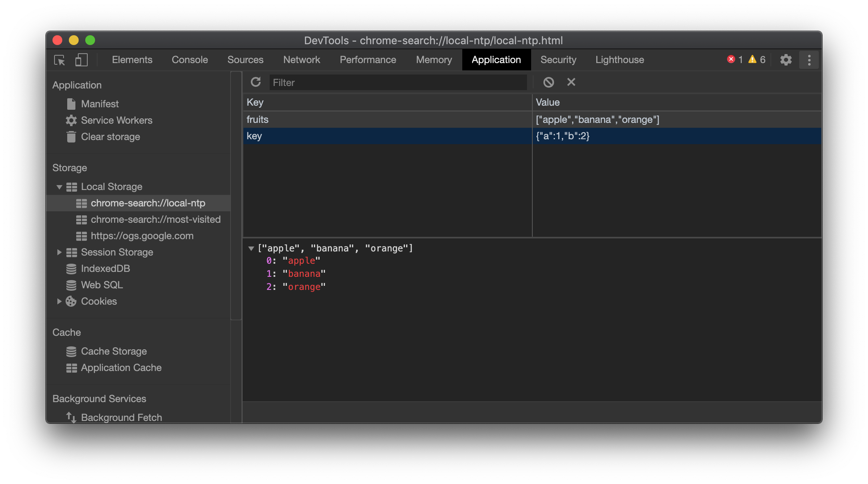Expand the Cookies tree node
The height and width of the screenshot is (484, 868).
click(x=59, y=301)
